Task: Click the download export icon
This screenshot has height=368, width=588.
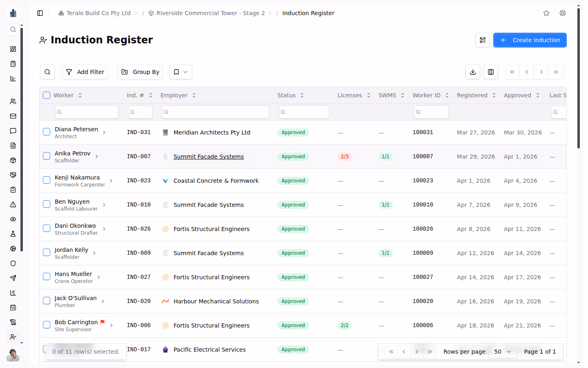Action: 473,72
